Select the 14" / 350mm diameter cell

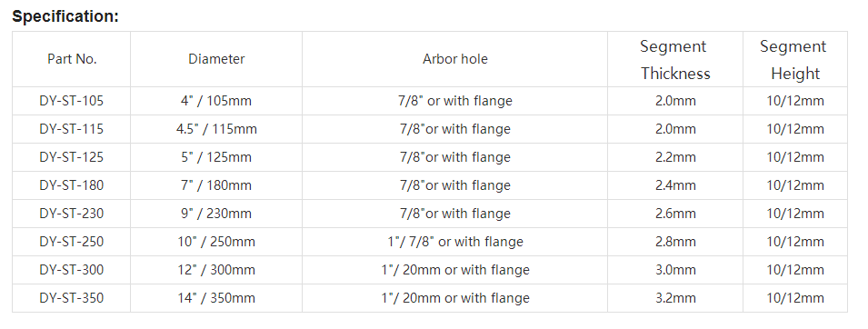coord(216,298)
